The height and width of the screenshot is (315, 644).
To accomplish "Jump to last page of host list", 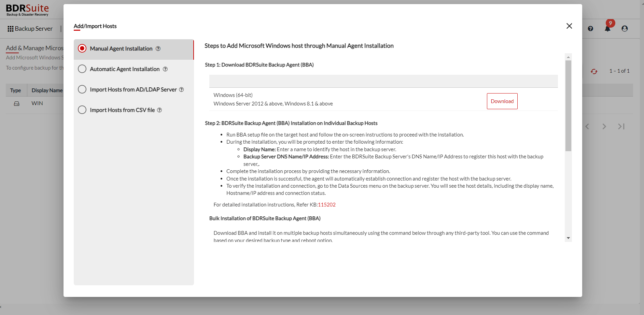I will tap(621, 127).
